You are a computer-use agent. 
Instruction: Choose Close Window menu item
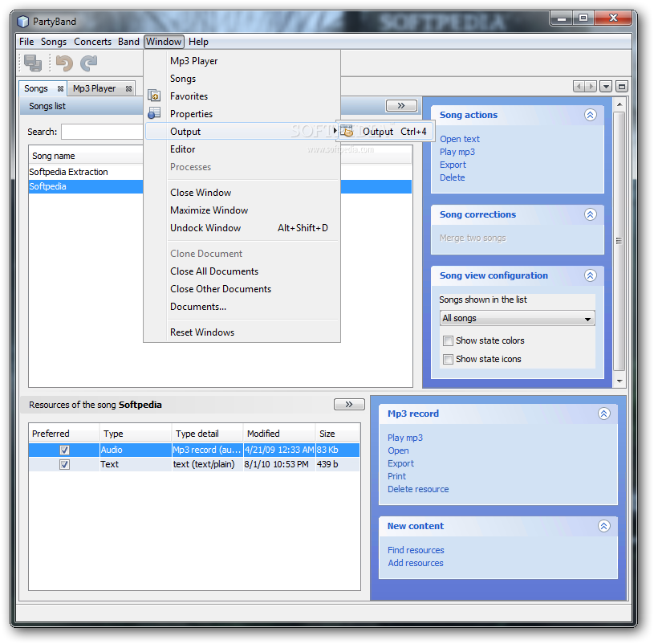tap(242, 193)
